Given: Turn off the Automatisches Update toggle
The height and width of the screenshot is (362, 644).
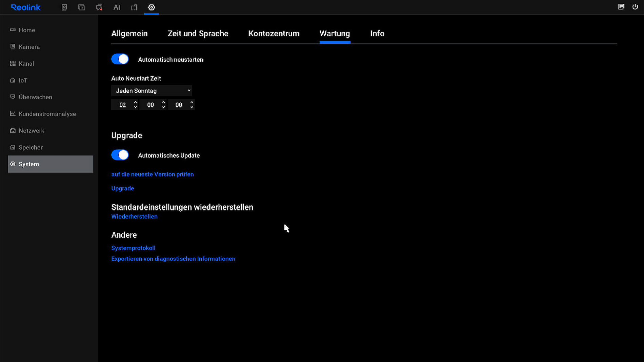Looking at the screenshot, I should (120, 155).
